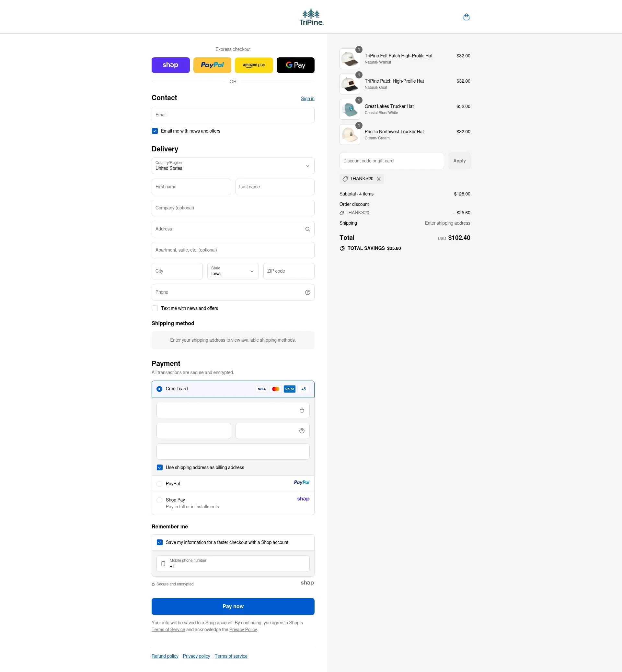Click the discount code input field
This screenshot has width=622, height=672.
[x=391, y=161]
